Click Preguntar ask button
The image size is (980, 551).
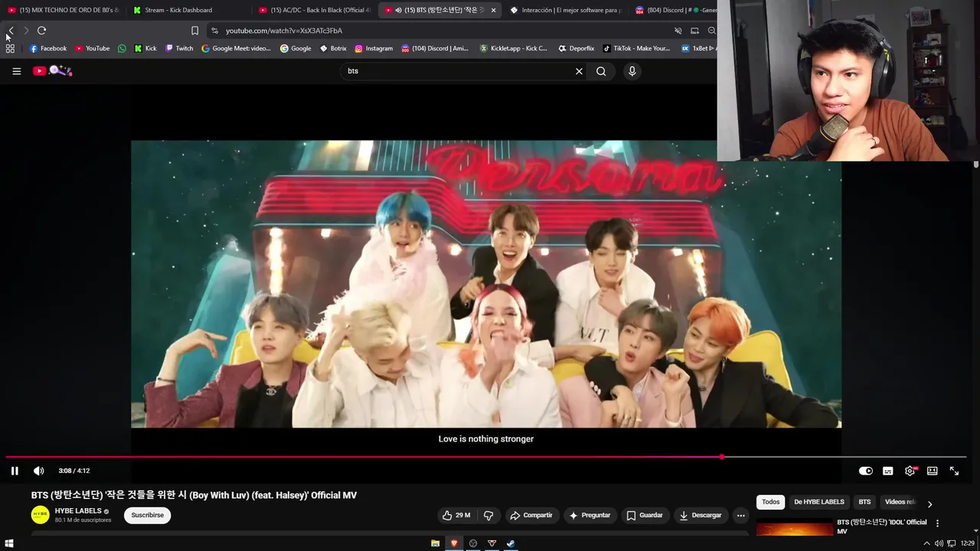[x=590, y=515]
